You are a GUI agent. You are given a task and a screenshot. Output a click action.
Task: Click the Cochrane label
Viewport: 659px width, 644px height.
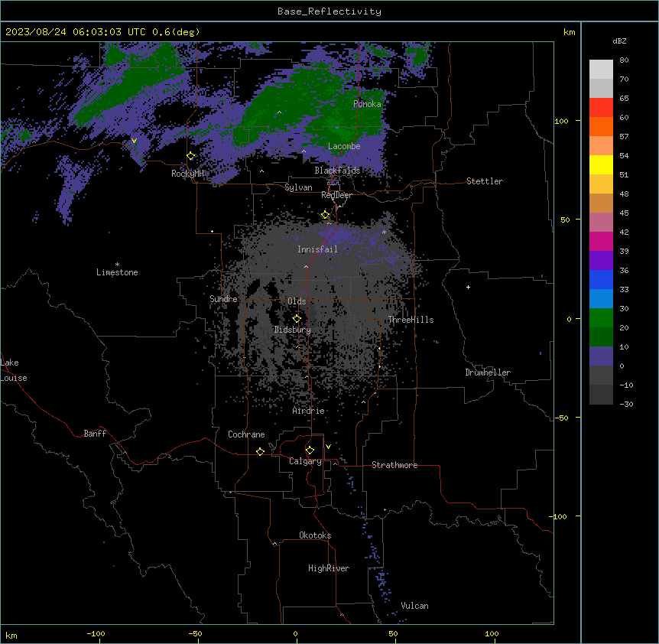click(x=246, y=434)
